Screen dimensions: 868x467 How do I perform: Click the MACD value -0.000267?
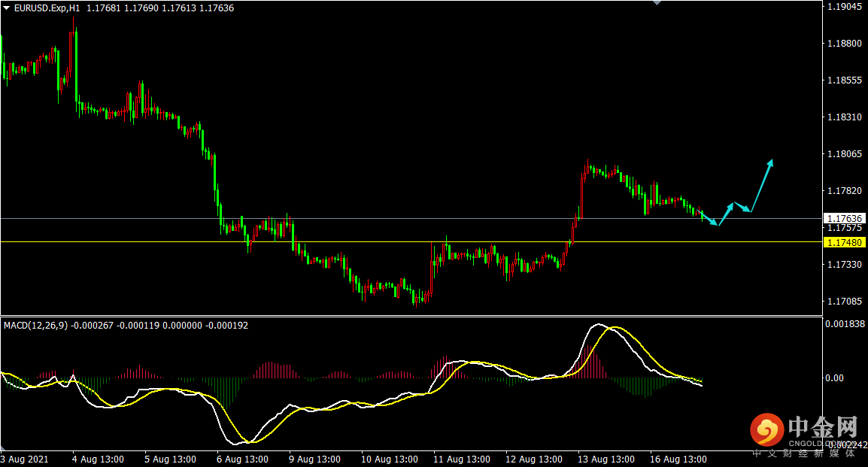tap(93, 326)
